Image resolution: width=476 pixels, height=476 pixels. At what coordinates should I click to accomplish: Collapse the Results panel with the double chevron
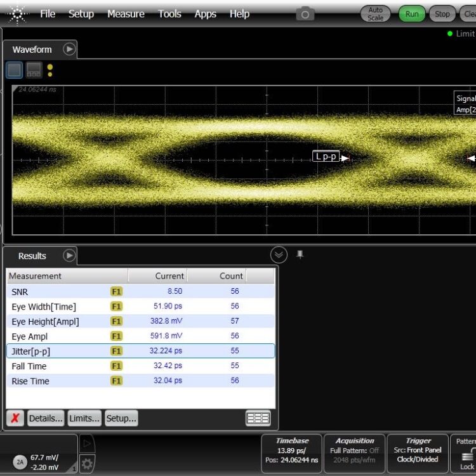279,255
